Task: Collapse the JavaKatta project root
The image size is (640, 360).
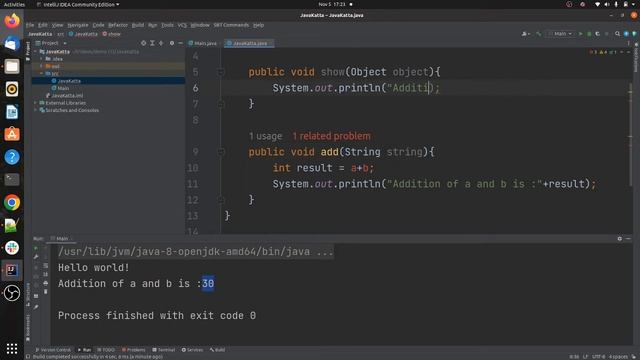Action: tap(36, 52)
